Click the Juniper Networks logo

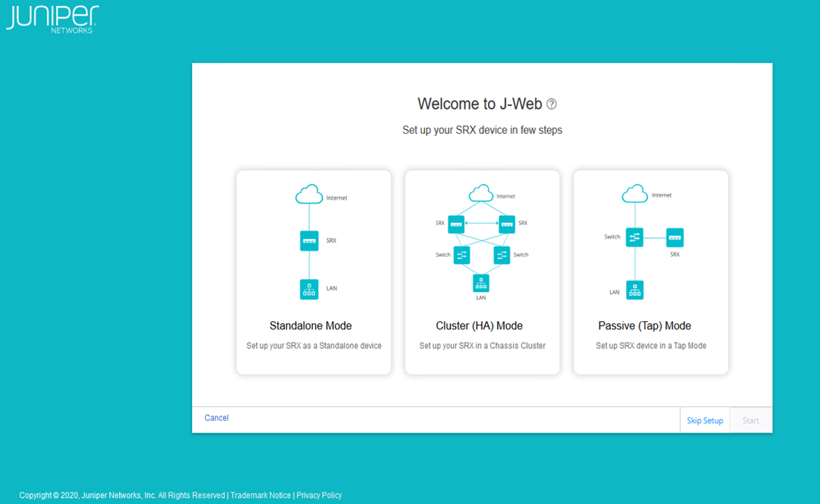point(52,18)
